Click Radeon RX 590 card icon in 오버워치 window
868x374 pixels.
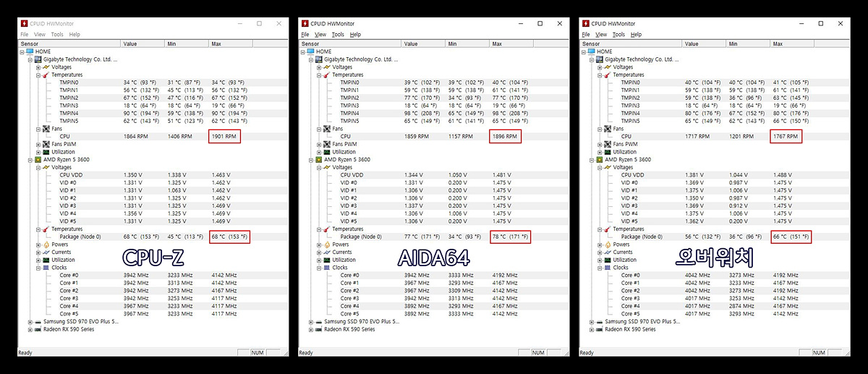pyautogui.click(x=599, y=329)
